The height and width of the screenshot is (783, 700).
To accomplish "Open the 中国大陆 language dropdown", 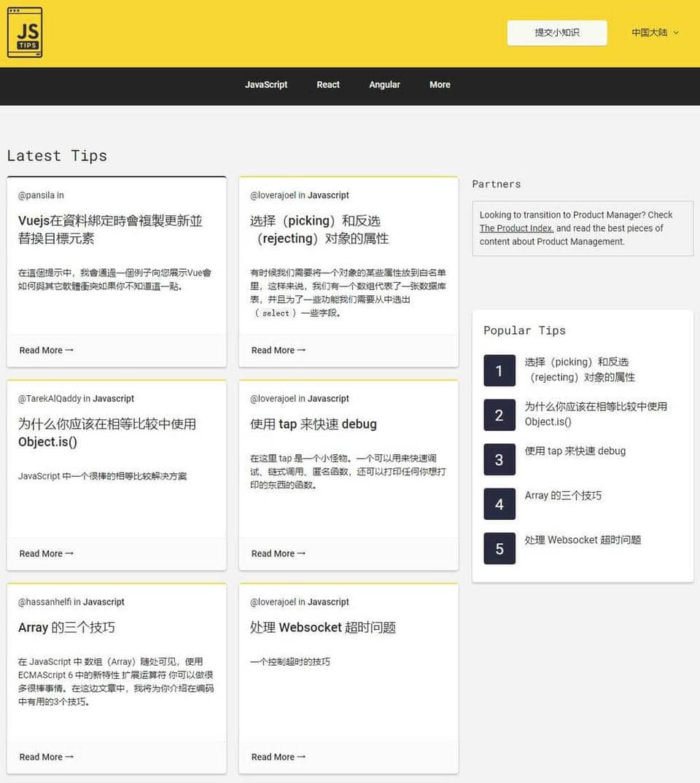I will [655, 33].
